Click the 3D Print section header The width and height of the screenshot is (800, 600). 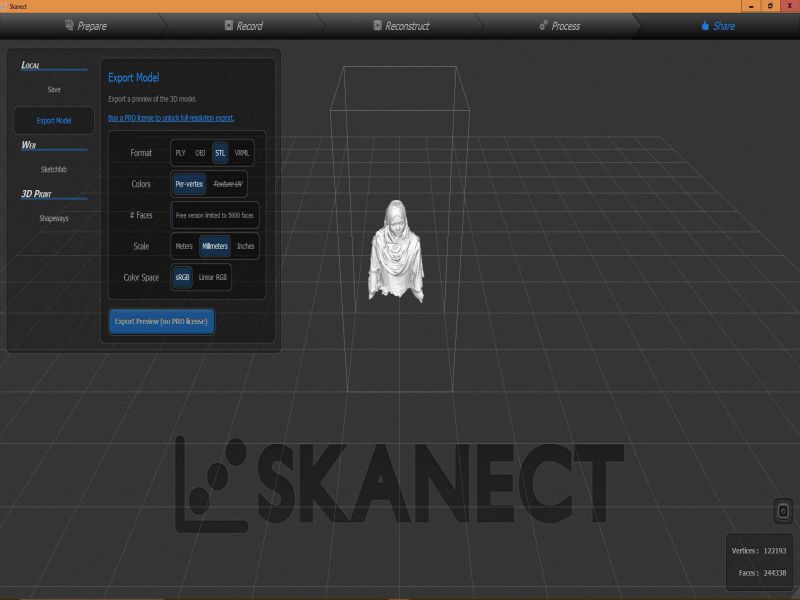tap(36, 194)
